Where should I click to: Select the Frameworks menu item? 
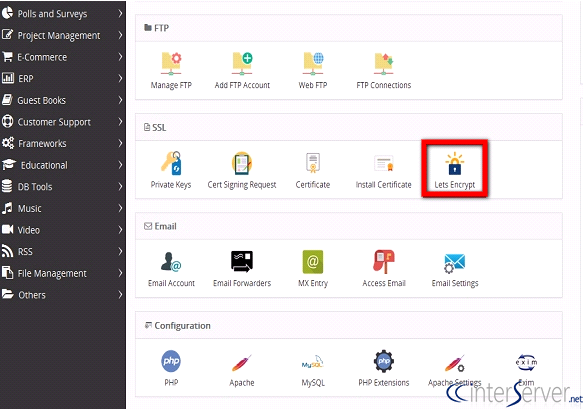coord(62,143)
